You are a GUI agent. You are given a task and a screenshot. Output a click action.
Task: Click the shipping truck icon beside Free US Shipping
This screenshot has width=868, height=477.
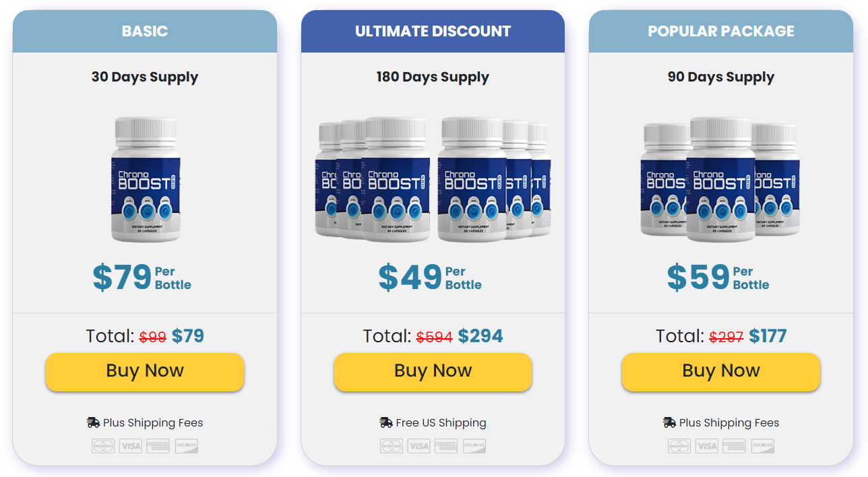(x=384, y=422)
